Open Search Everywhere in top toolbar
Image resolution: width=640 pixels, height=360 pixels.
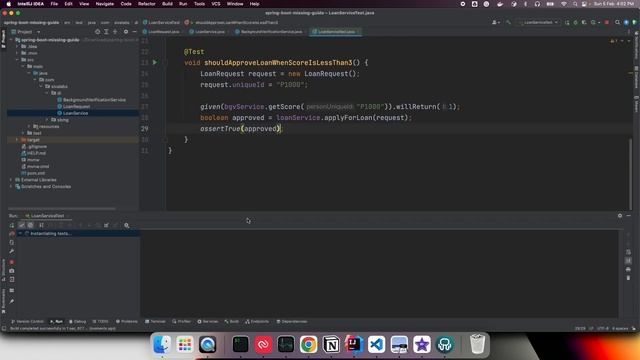click(618, 22)
